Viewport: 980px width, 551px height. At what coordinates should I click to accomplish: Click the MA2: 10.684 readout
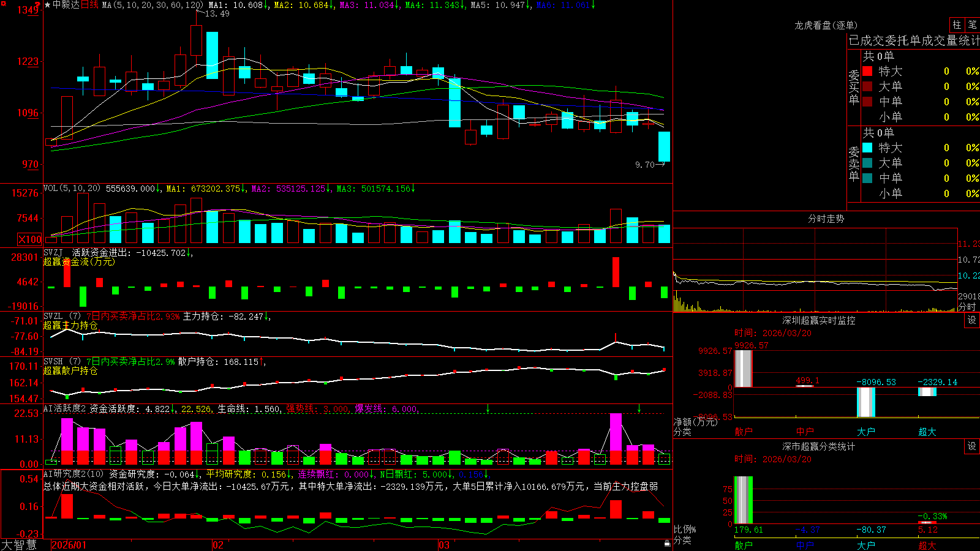301,5
